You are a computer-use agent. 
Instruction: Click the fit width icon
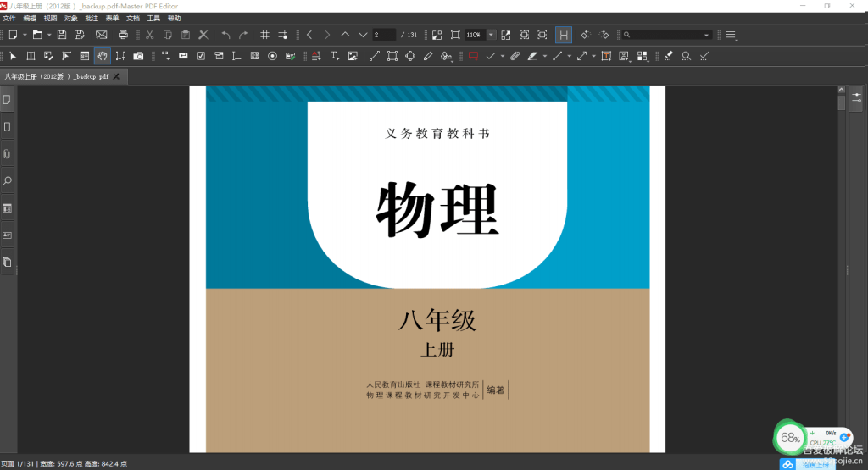[x=542, y=35]
